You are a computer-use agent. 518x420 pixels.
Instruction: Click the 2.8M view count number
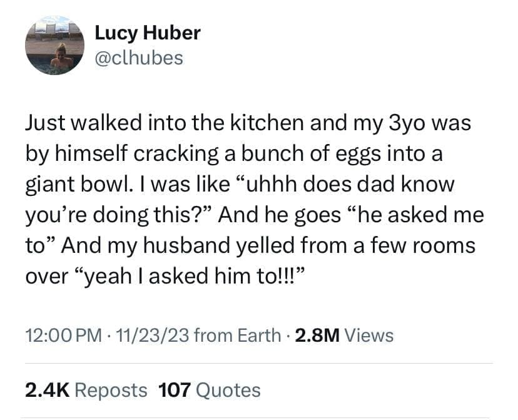(x=317, y=335)
